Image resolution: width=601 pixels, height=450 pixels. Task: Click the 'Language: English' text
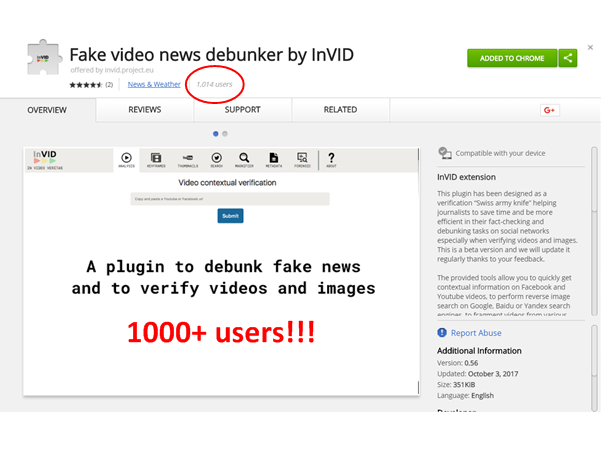pos(465,396)
